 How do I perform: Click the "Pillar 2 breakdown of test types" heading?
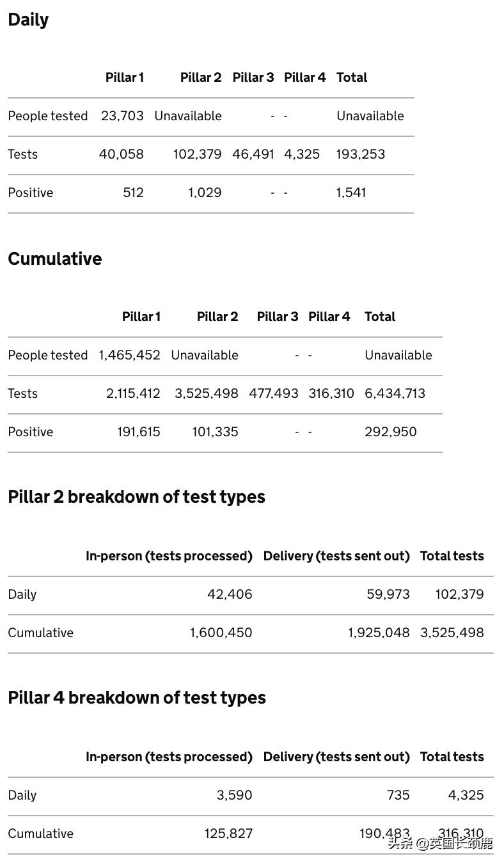pos(136,497)
